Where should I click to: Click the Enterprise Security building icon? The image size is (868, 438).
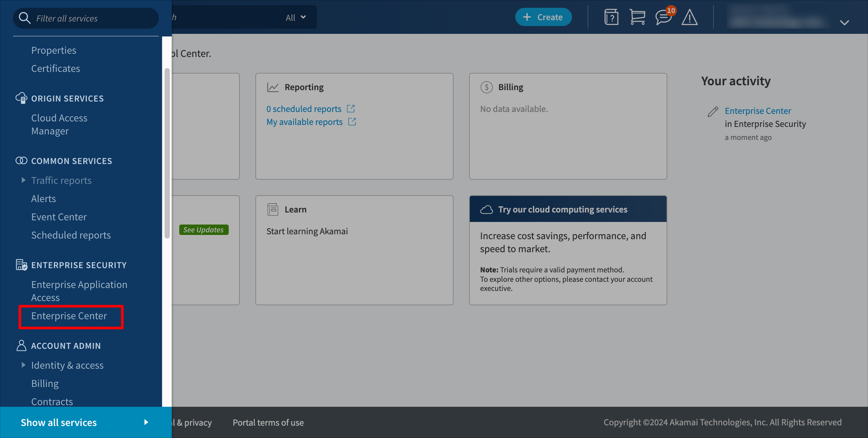point(21,265)
